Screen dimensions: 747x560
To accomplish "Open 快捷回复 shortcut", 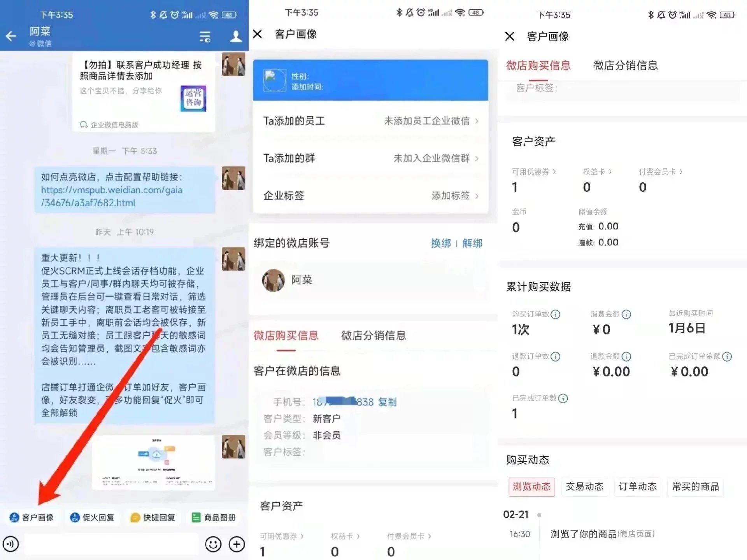I will [x=153, y=517].
